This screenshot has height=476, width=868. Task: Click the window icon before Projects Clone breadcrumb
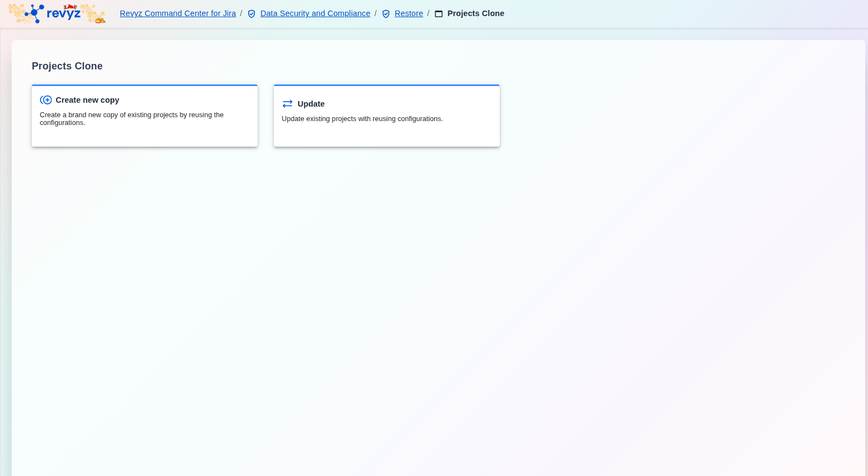click(439, 14)
